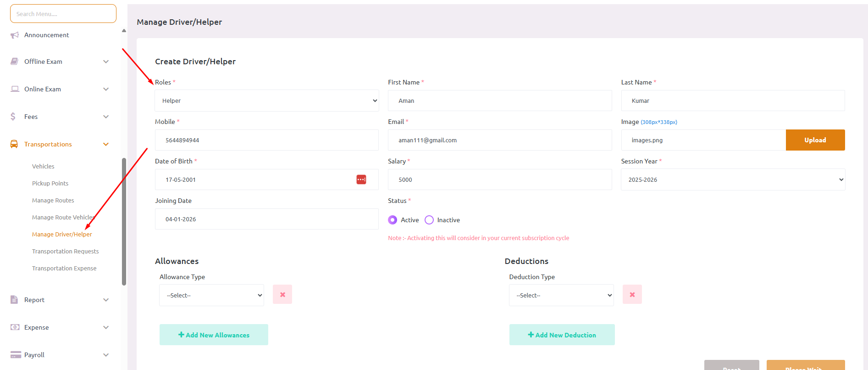Click Add New Allowances button
The image size is (868, 370).
(x=214, y=335)
